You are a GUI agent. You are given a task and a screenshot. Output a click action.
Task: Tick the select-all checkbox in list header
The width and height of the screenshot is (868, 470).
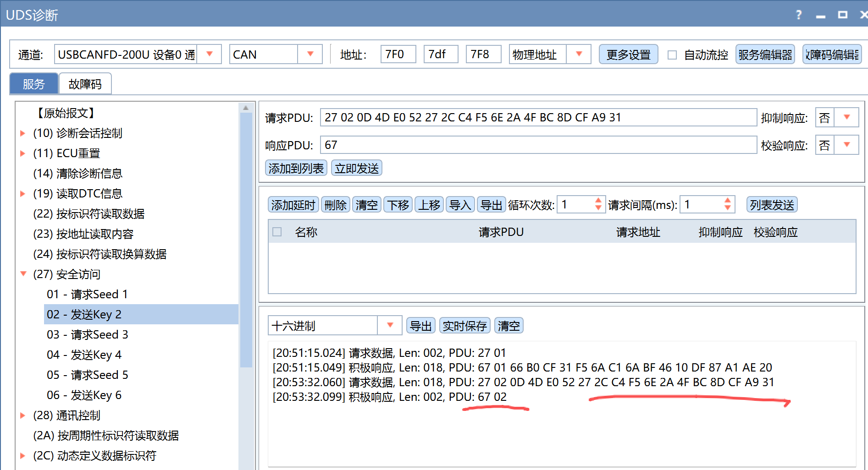point(277,232)
